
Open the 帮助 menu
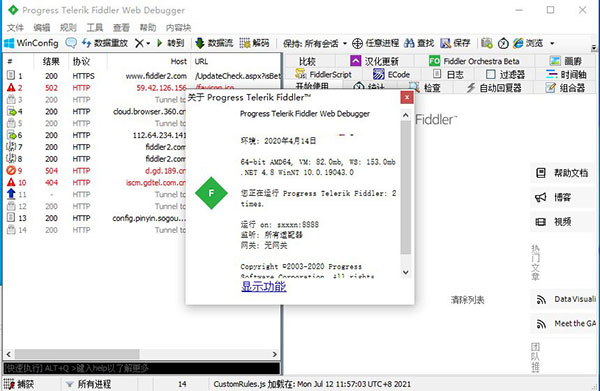(x=147, y=28)
